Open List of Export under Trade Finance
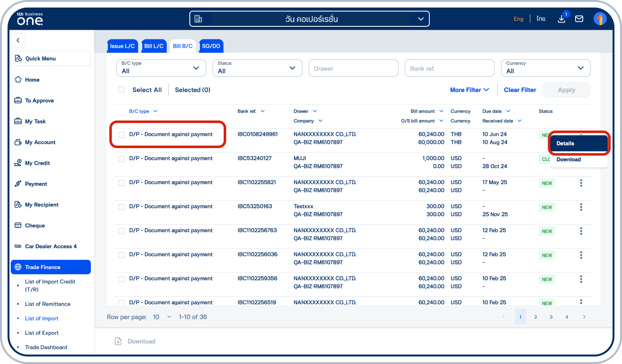This screenshot has height=364, width=622. (41, 333)
